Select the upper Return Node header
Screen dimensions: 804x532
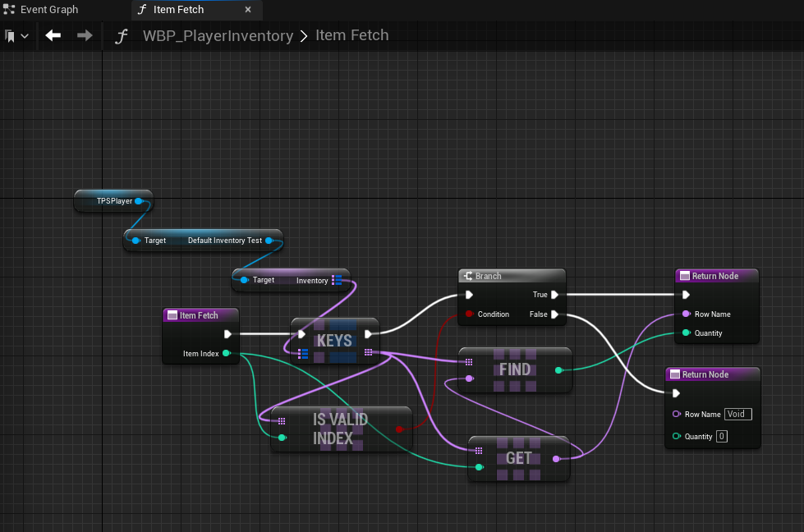pyautogui.click(x=716, y=276)
